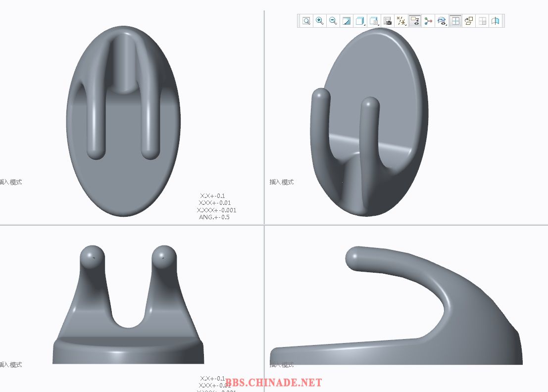
Task: Click the Repaint screen icon
Action: 347,21
